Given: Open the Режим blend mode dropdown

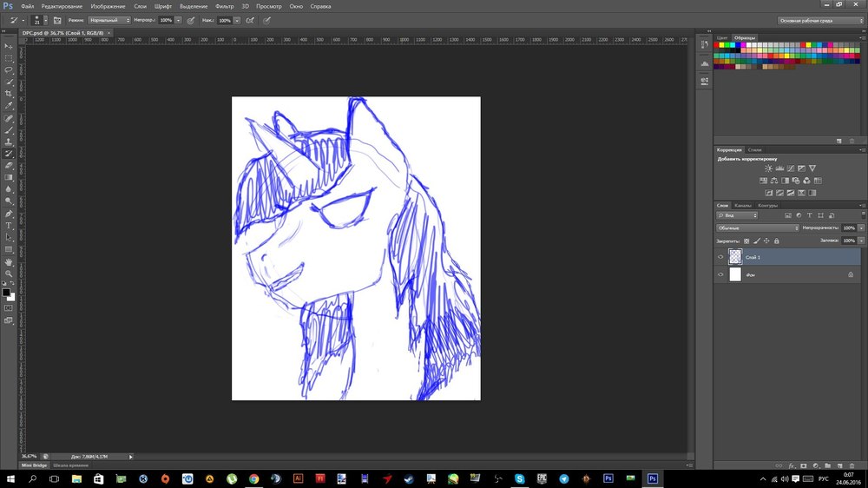Looking at the screenshot, I should [109, 21].
